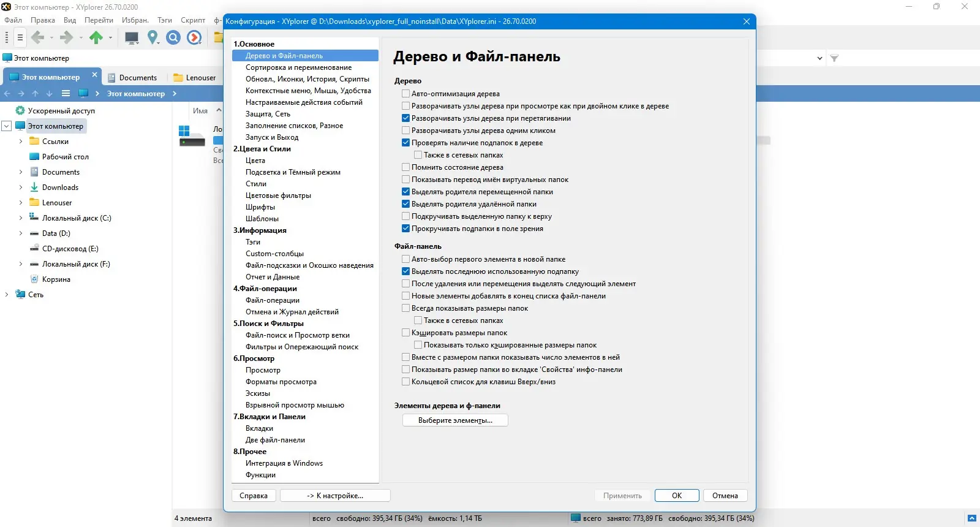Click the white back arrow in the breadcrumb bar
The height and width of the screenshot is (527, 980).
[x=7, y=94]
